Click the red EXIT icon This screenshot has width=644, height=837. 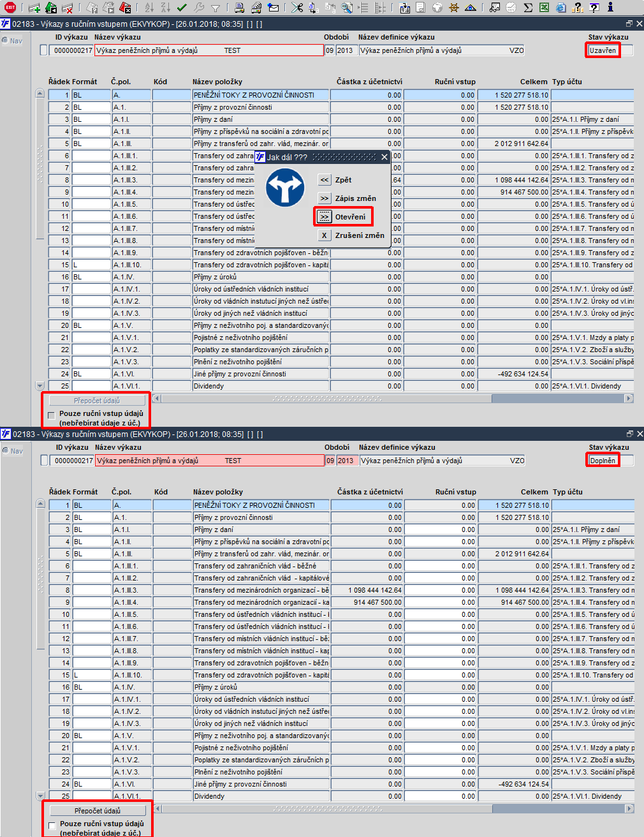click(x=10, y=8)
